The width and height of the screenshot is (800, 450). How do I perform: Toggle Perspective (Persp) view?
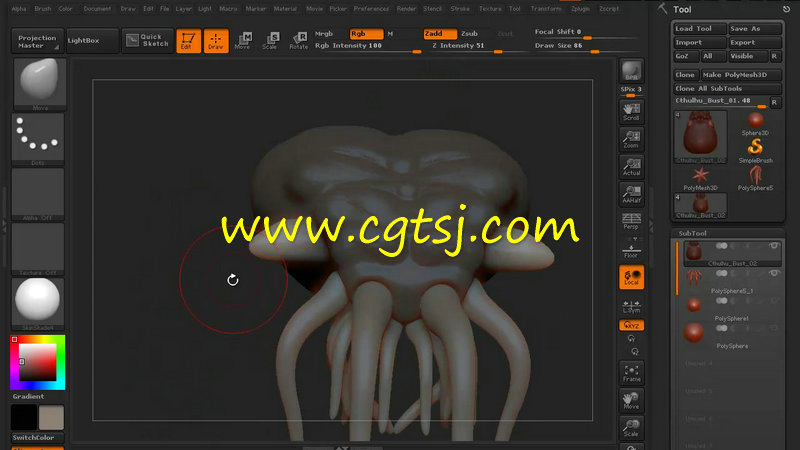(x=631, y=221)
